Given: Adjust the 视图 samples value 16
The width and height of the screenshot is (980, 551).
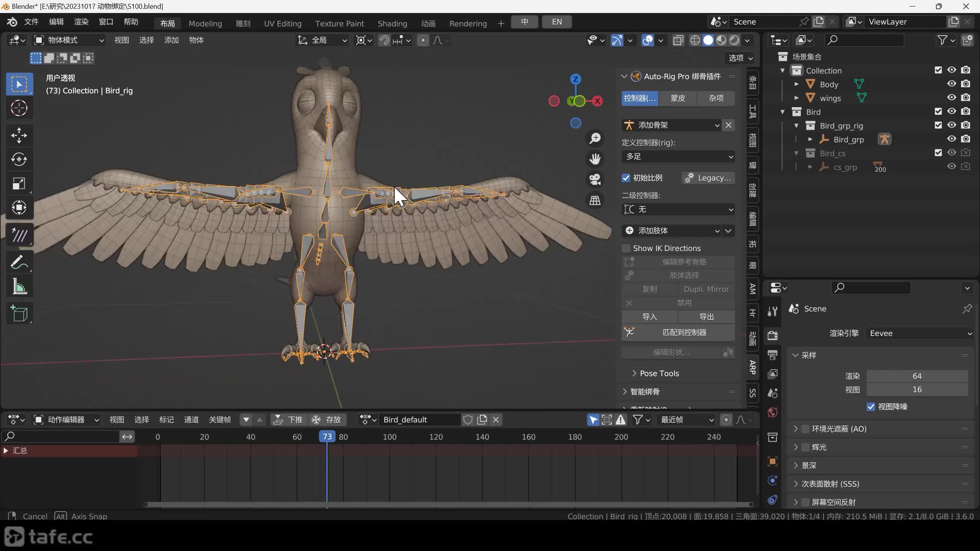Looking at the screenshot, I should point(917,390).
